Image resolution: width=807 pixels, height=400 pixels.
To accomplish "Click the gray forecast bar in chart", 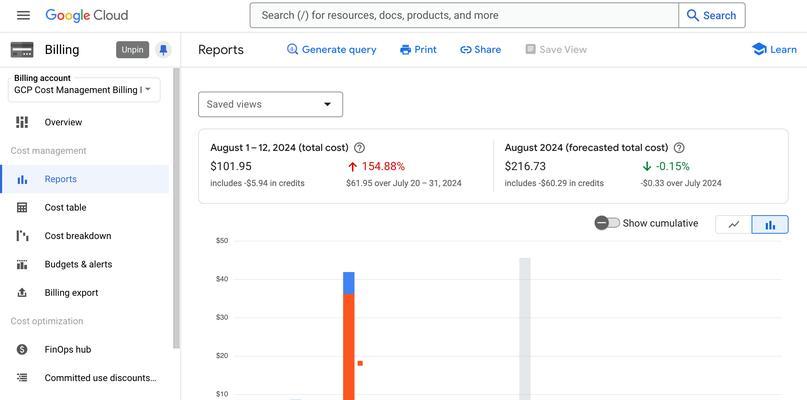I will (x=525, y=328).
